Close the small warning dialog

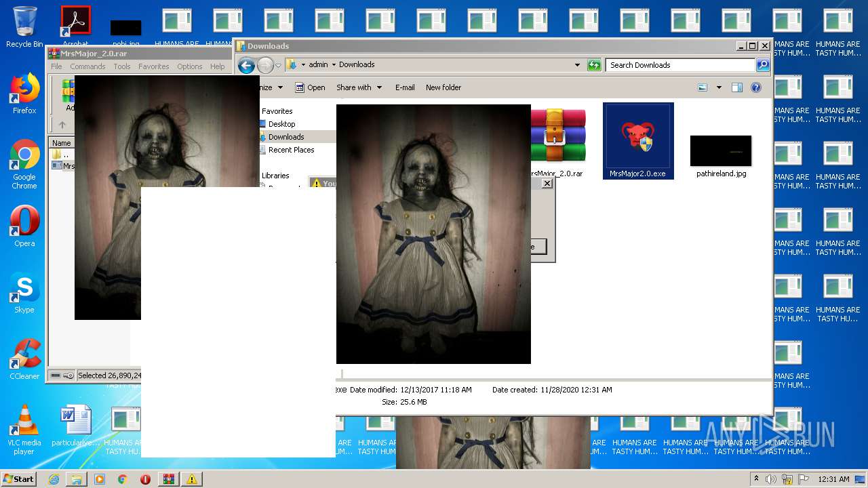point(547,184)
